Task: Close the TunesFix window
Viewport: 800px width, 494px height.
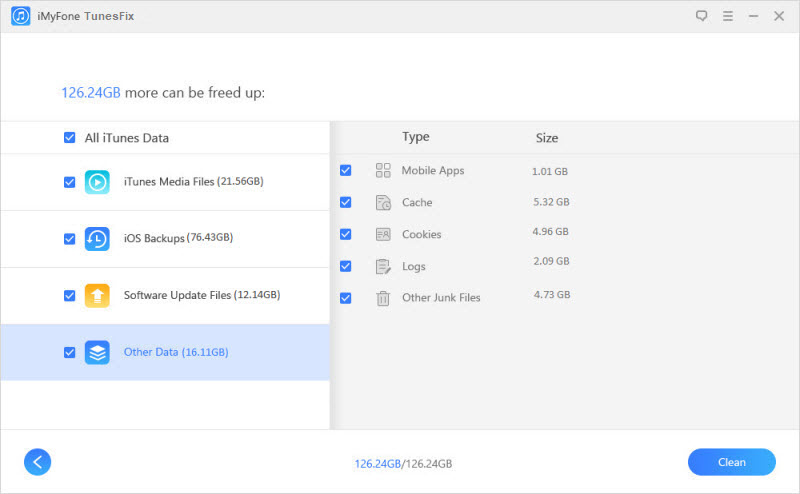Action: (x=779, y=16)
